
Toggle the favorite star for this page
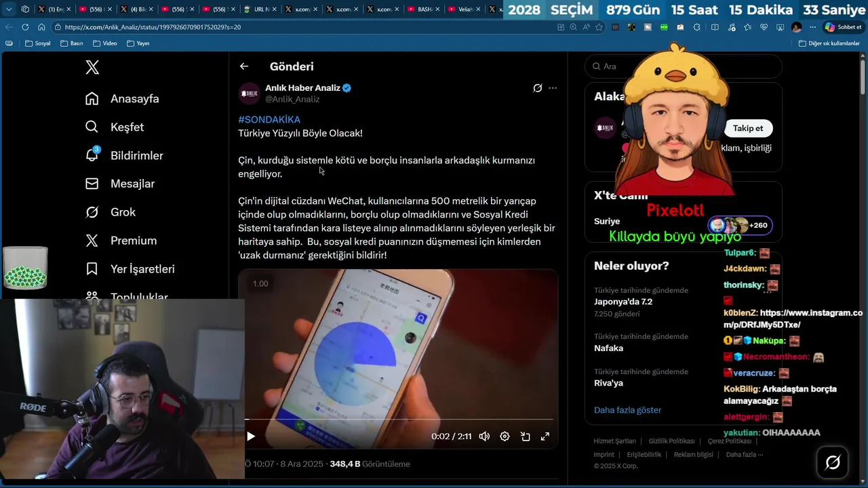coord(599,27)
